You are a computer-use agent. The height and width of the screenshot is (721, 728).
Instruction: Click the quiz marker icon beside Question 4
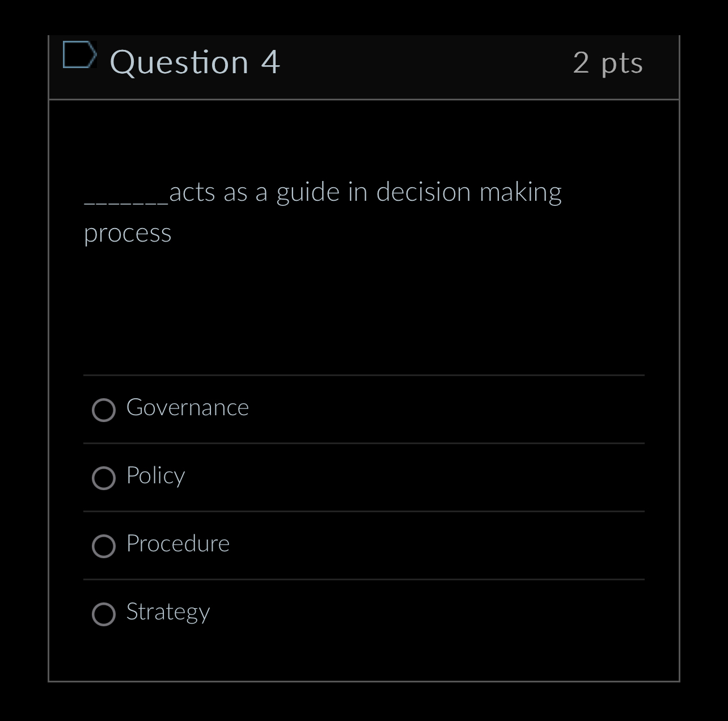(79, 55)
